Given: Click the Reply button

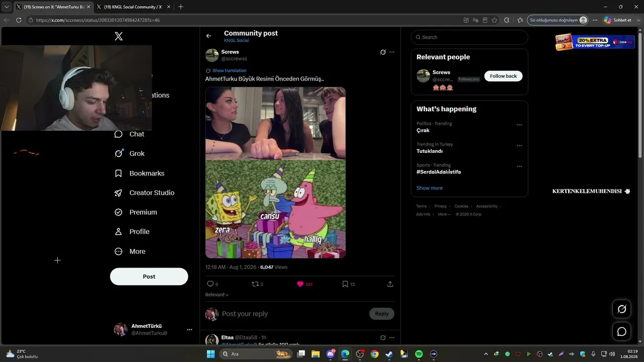Looking at the screenshot, I should (382, 314).
